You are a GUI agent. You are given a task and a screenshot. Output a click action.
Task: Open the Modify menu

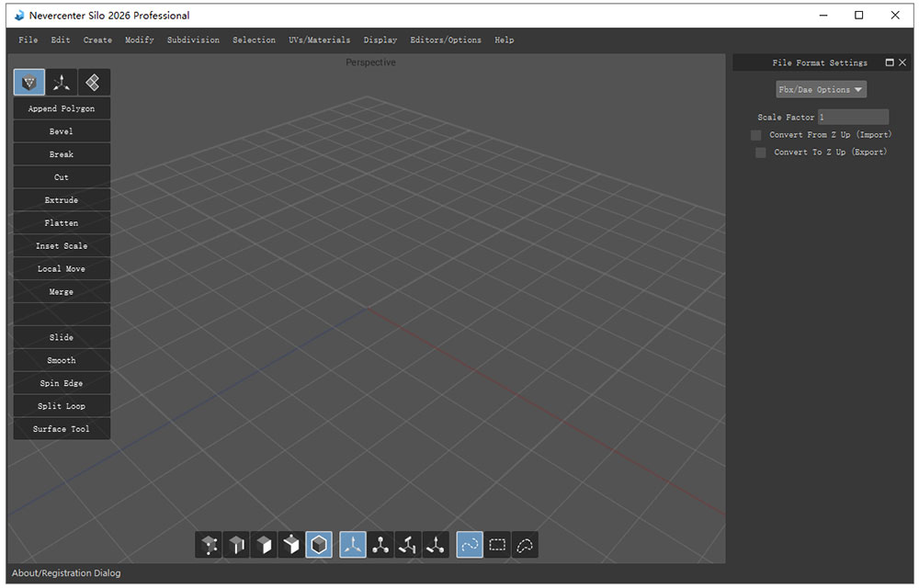[x=140, y=40]
